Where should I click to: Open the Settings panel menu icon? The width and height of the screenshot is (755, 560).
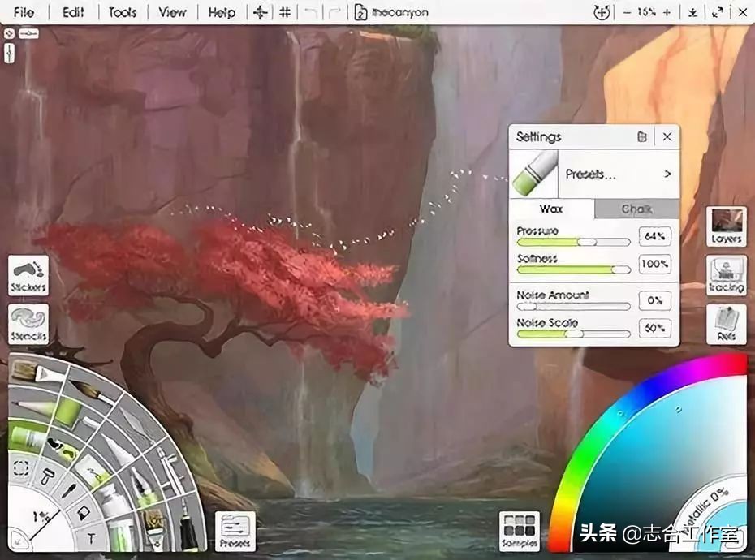642,136
